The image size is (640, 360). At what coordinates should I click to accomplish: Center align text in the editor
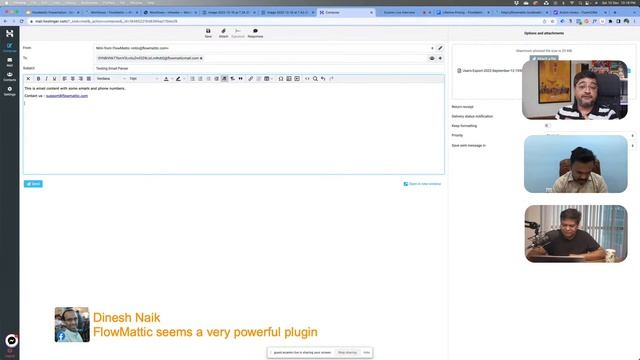pos(73,79)
